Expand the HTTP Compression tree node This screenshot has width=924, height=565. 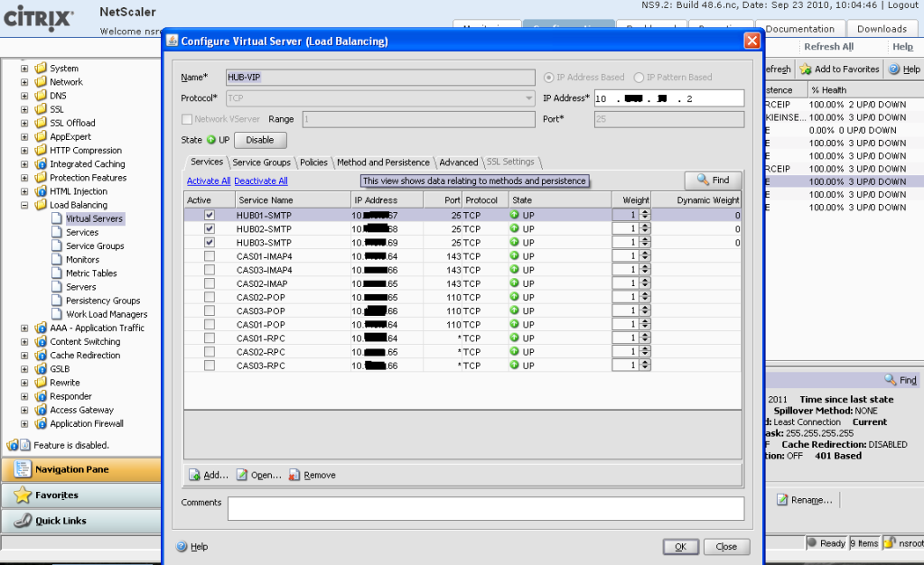(24, 150)
